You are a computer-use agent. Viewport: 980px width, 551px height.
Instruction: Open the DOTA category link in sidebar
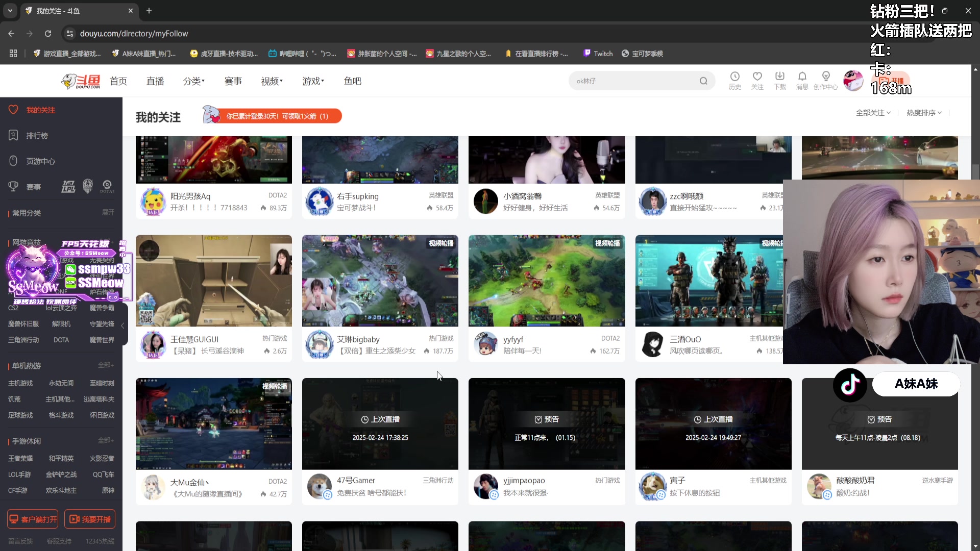click(x=61, y=340)
